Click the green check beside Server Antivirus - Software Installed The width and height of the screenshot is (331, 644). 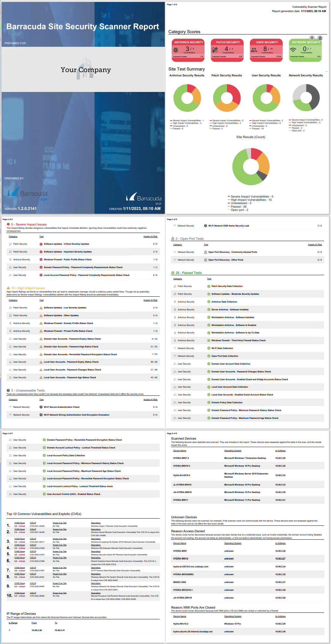click(209, 310)
